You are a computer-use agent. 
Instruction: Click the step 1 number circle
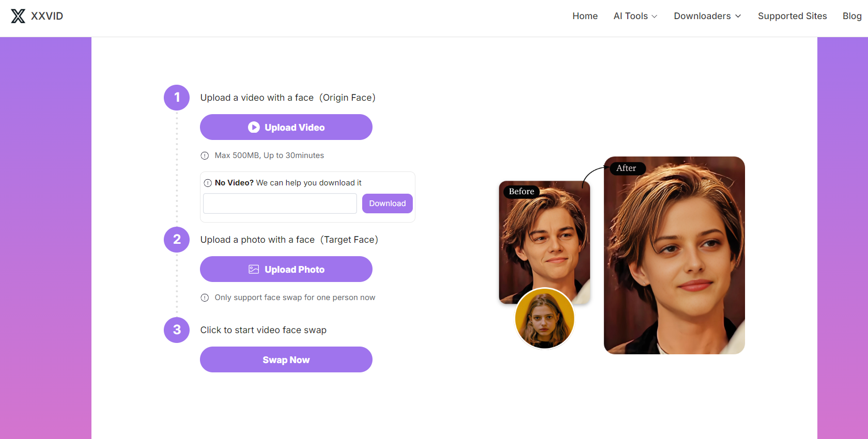tap(177, 98)
